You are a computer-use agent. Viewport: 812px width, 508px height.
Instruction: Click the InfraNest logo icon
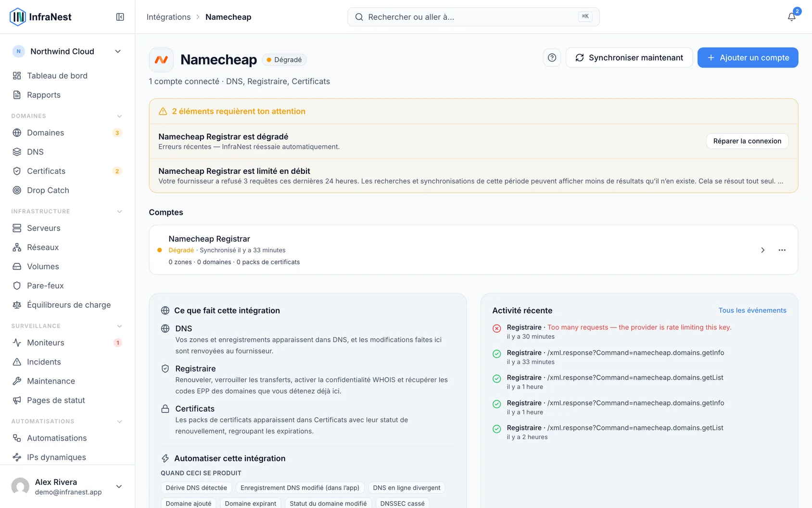(18, 17)
